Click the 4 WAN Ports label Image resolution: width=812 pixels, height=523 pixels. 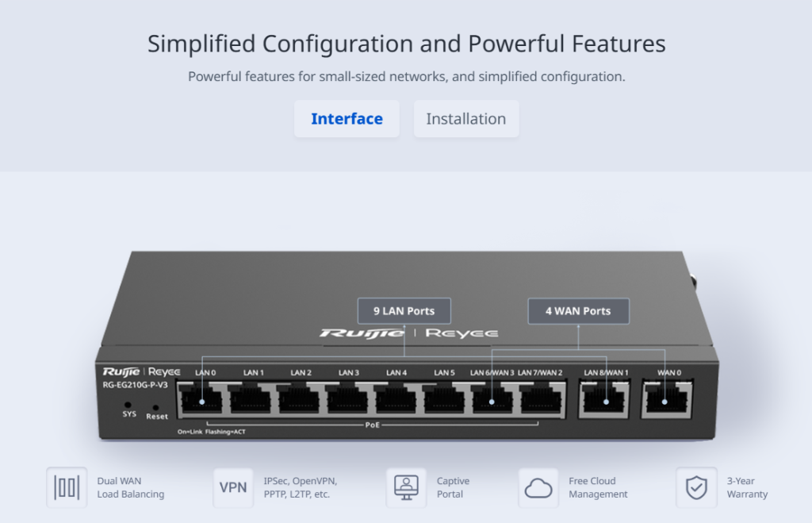[578, 311]
